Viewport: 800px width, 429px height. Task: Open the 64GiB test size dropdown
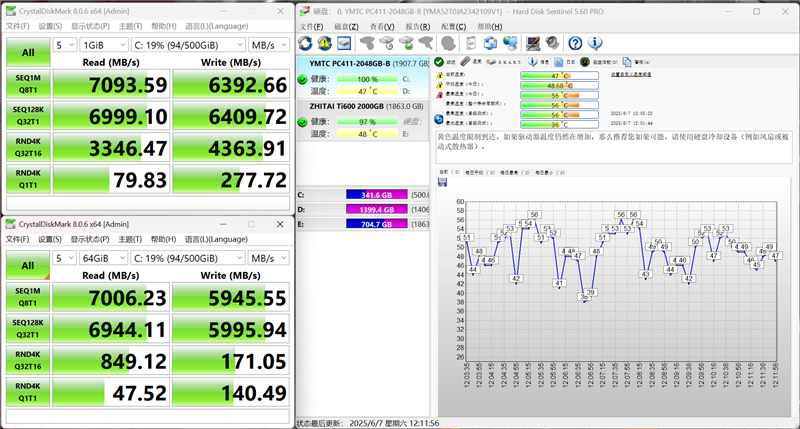coord(104,258)
